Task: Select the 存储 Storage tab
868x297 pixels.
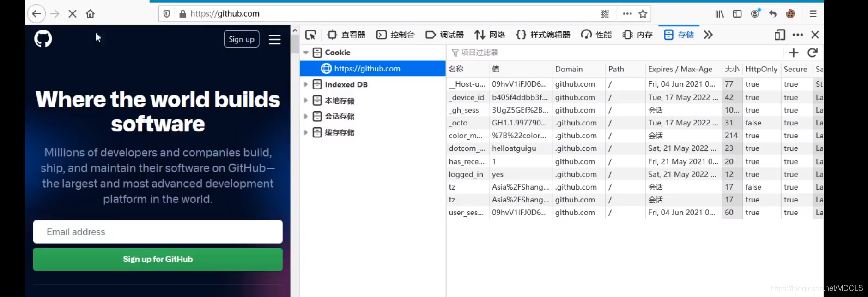Action: pyautogui.click(x=679, y=35)
